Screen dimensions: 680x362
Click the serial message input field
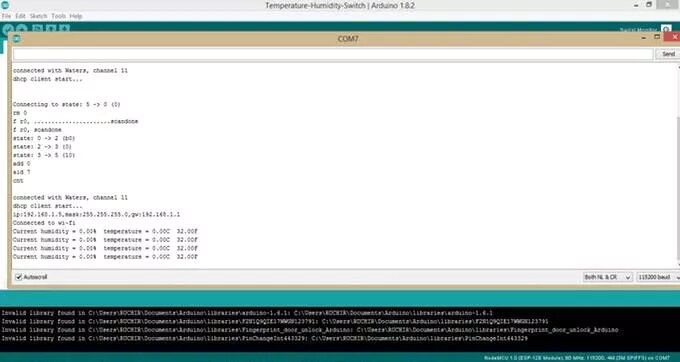[x=333, y=54]
